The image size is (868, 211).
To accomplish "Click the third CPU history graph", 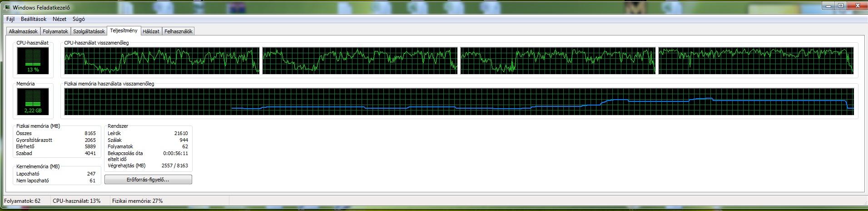I will [x=558, y=60].
